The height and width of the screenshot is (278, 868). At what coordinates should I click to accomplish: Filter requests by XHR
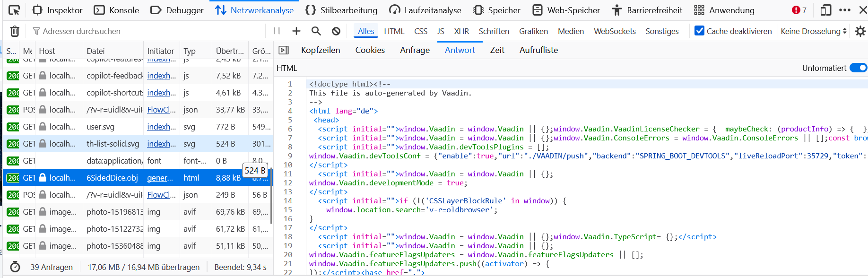[461, 31]
